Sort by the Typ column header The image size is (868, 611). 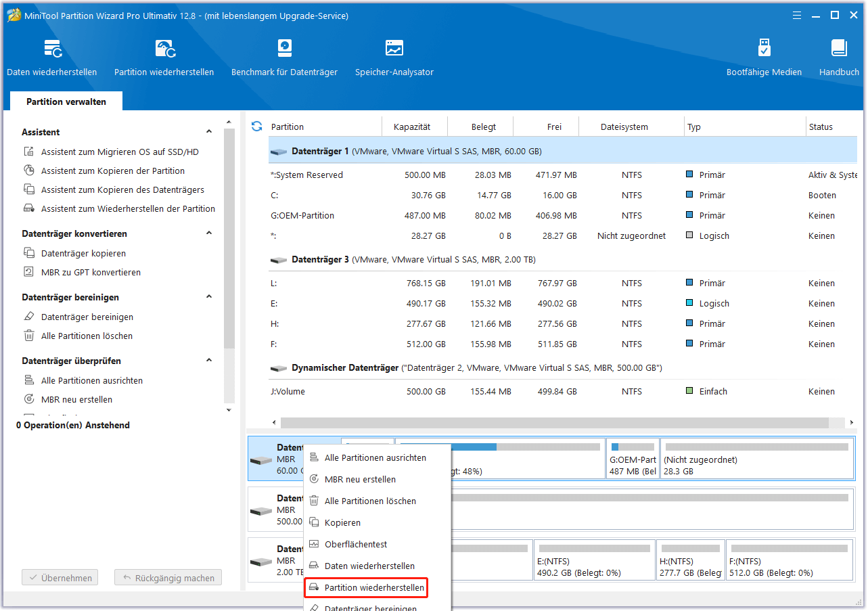click(x=744, y=127)
